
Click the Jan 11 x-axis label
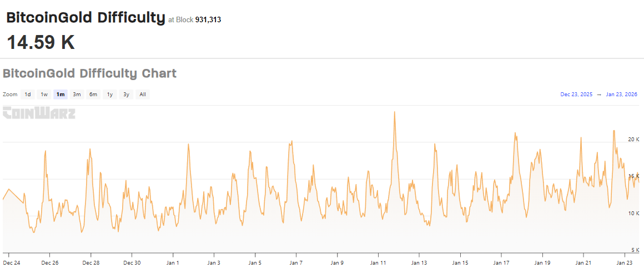tap(378, 262)
